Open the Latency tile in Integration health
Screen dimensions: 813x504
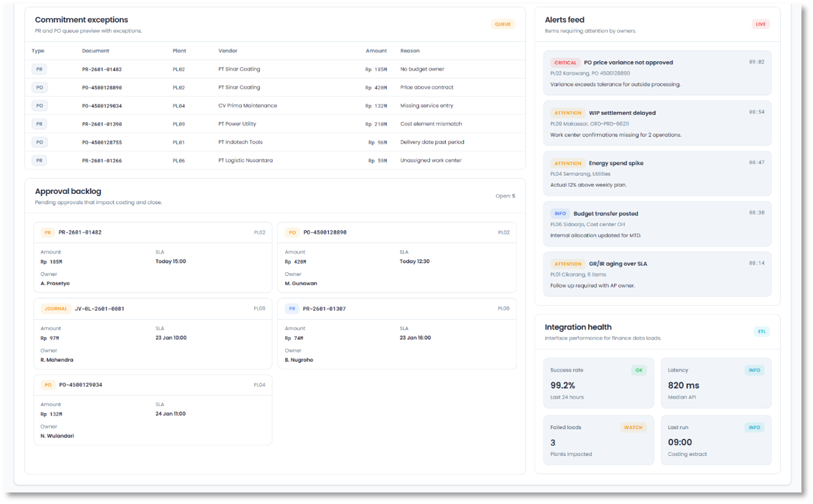716,383
